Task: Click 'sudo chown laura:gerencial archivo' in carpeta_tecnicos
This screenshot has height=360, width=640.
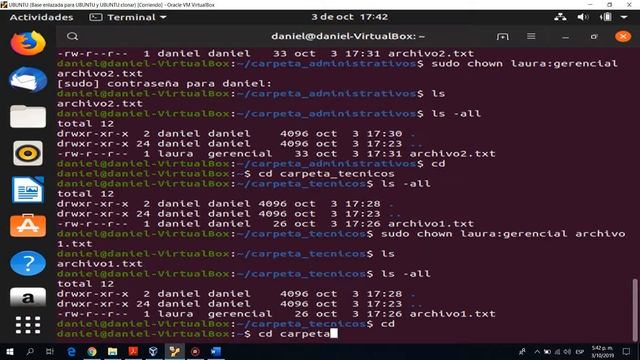Action: point(503,234)
